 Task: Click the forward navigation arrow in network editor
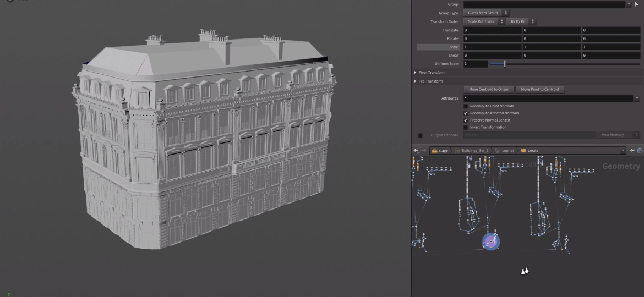pos(424,151)
